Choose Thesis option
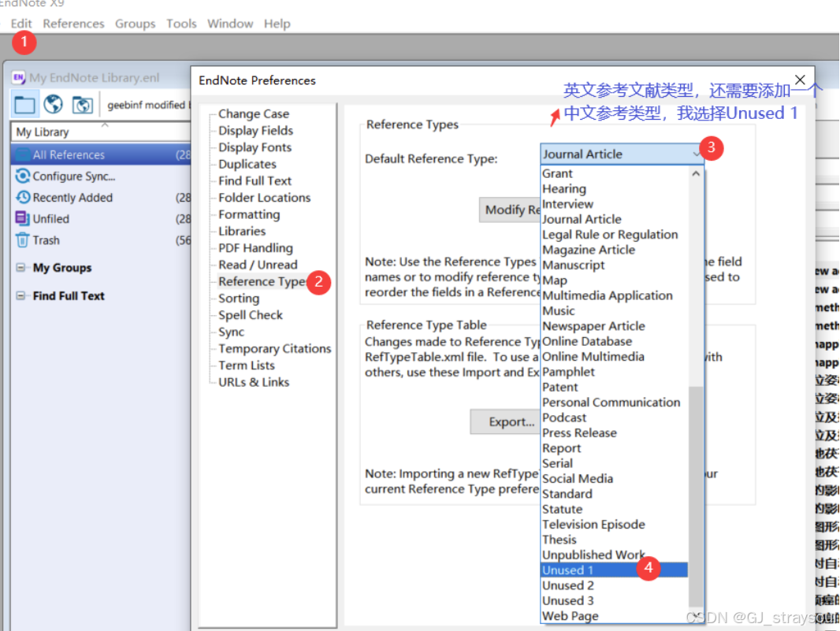840x631 pixels. [x=615, y=540]
